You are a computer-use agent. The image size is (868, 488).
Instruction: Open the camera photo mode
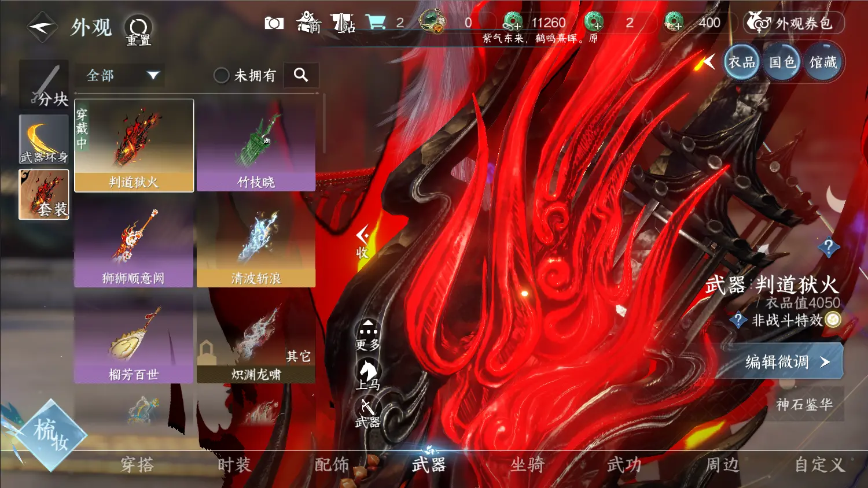point(274,23)
